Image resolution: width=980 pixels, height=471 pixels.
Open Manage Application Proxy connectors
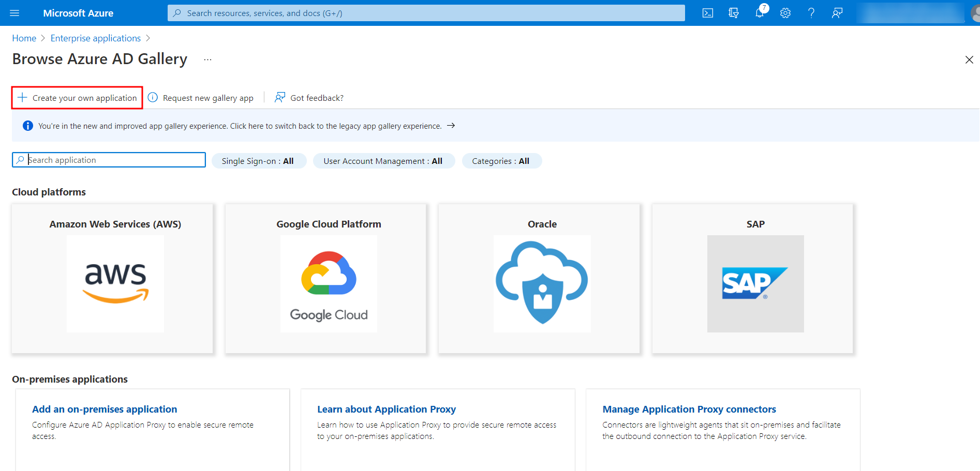click(689, 409)
